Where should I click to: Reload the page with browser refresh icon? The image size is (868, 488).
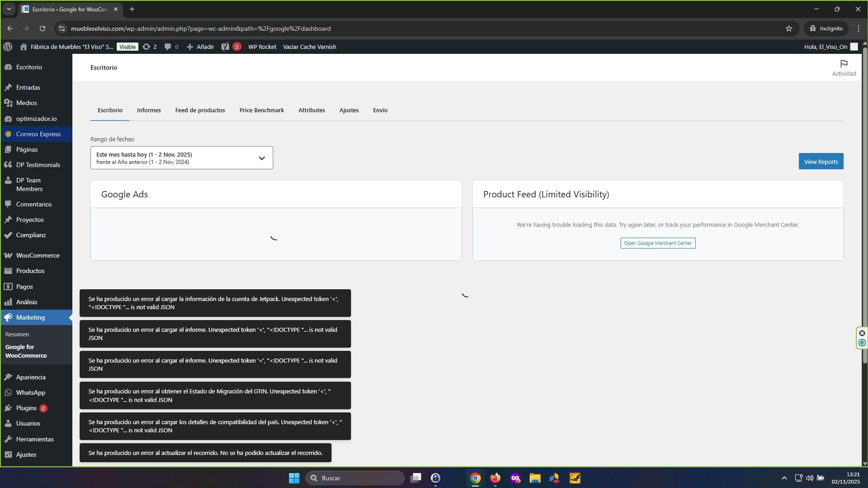pos(43,29)
